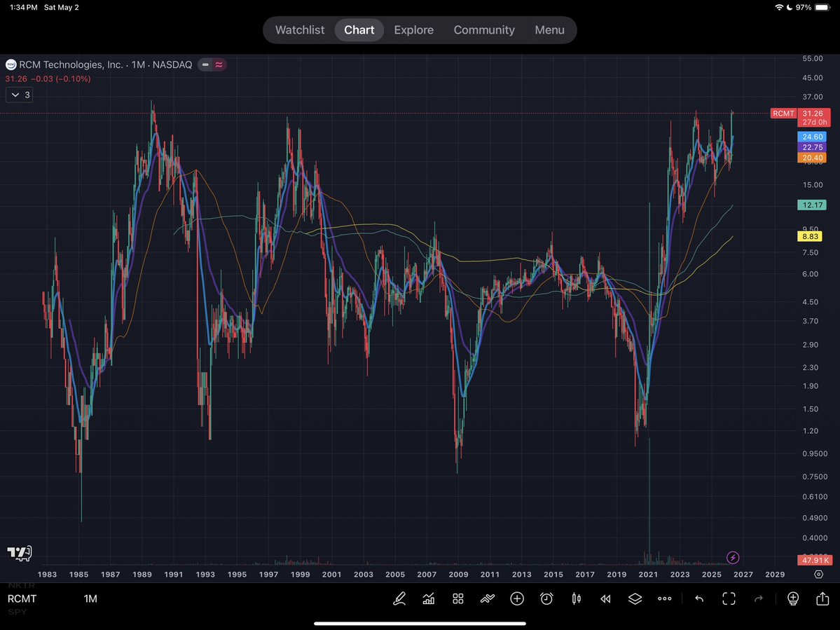Tap the 1983 label on time axis
Screen dimensions: 840x630
(47, 574)
